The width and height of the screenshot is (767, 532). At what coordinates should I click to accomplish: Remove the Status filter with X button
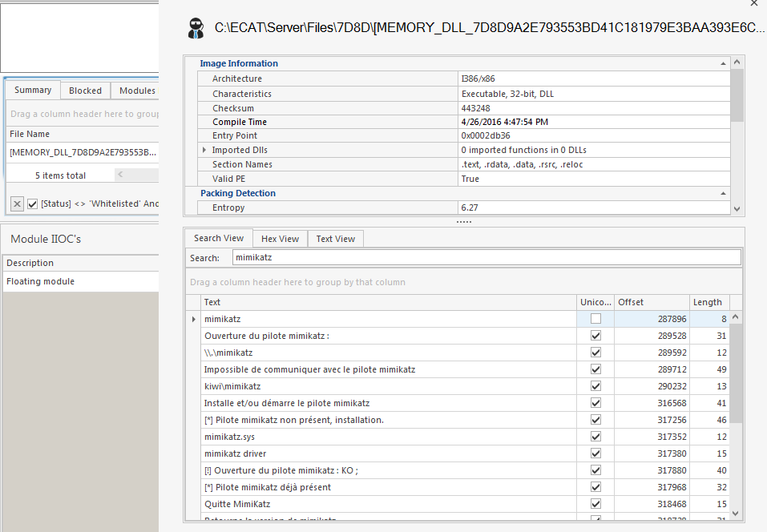[17, 204]
